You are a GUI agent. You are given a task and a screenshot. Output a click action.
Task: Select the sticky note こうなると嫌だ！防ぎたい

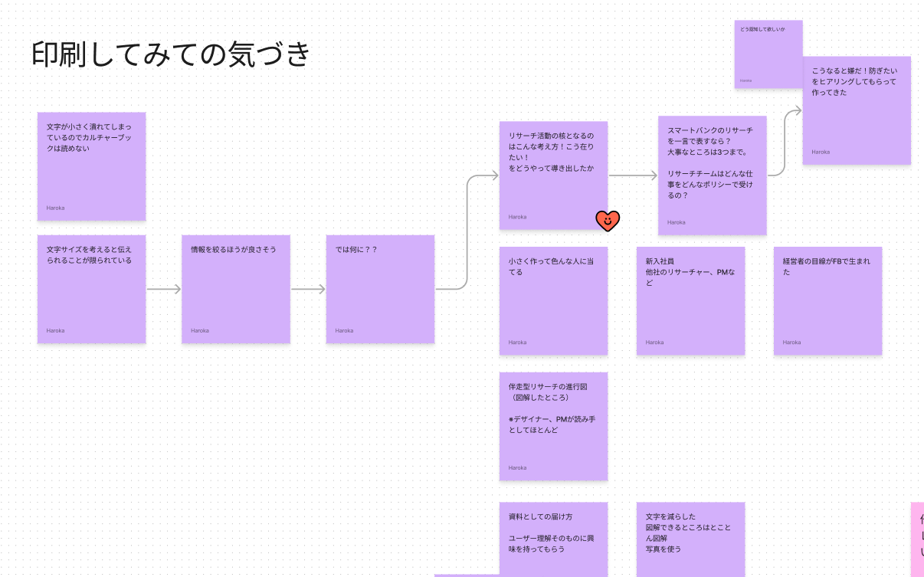point(857,110)
